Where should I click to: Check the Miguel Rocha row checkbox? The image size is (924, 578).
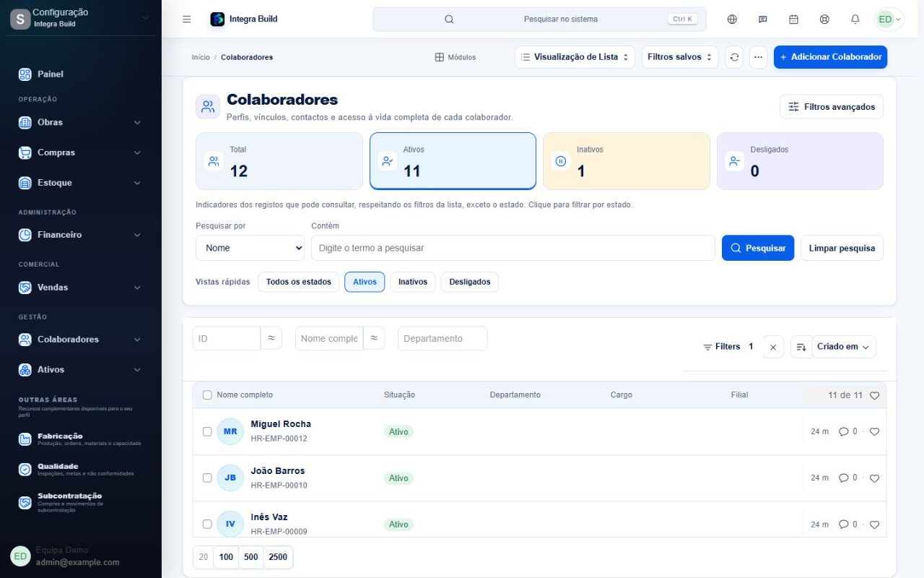[x=207, y=431]
